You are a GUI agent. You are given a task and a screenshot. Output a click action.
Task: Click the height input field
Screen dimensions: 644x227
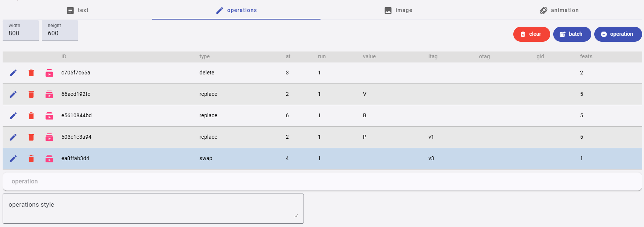click(60, 33)
